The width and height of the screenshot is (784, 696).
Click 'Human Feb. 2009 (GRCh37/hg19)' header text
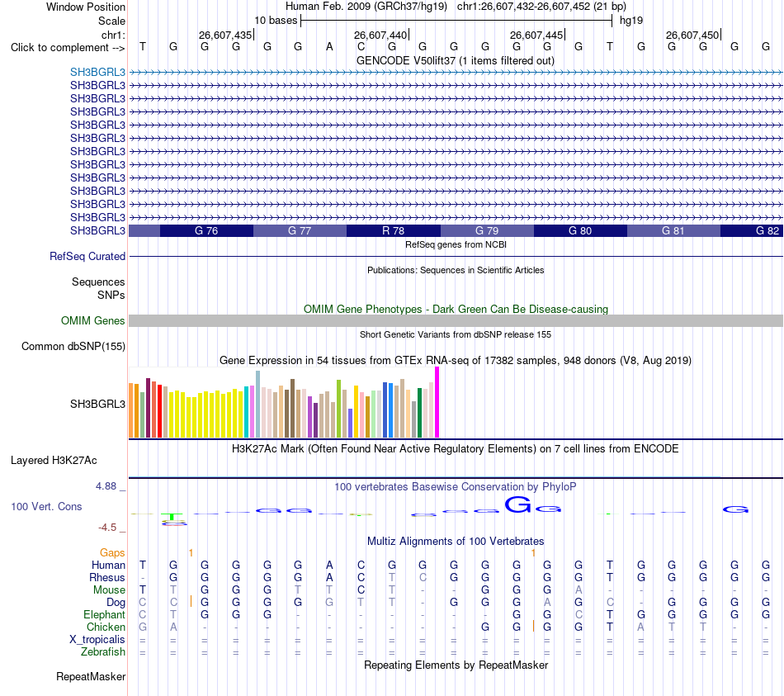tap(367, 7)
